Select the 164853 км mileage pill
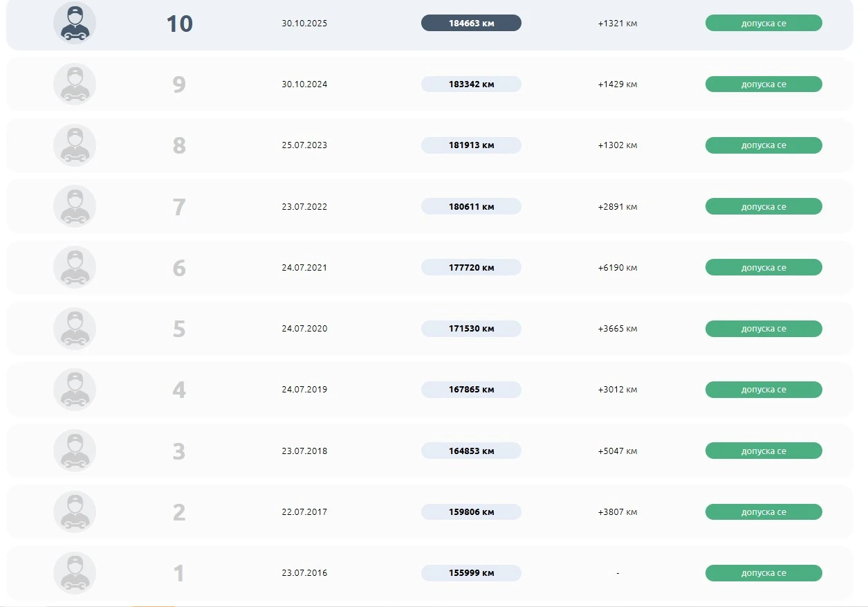 471,451
